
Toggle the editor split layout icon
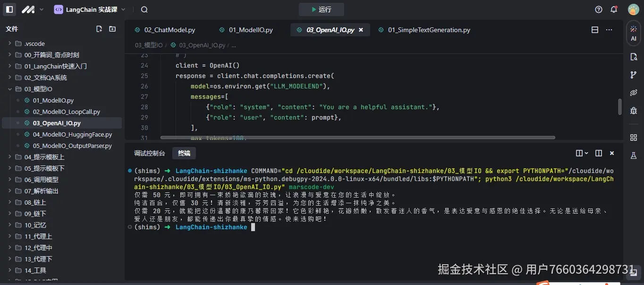click(594, 29)
